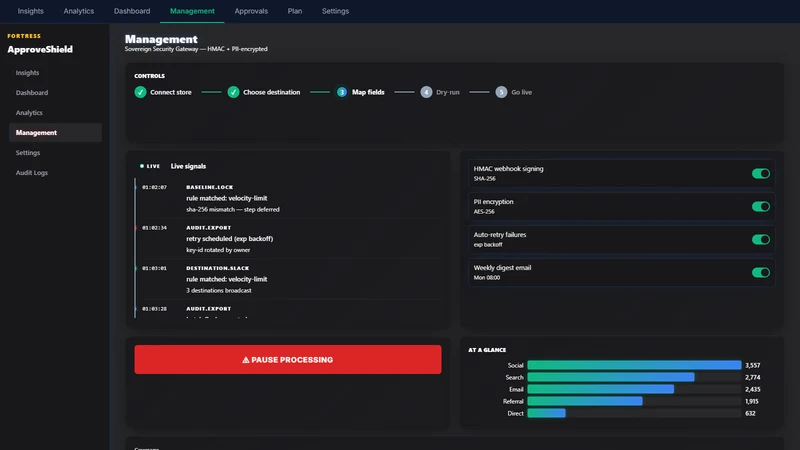Click step 5 Go live circle
800x450 pixels.
tap(501, 92)
